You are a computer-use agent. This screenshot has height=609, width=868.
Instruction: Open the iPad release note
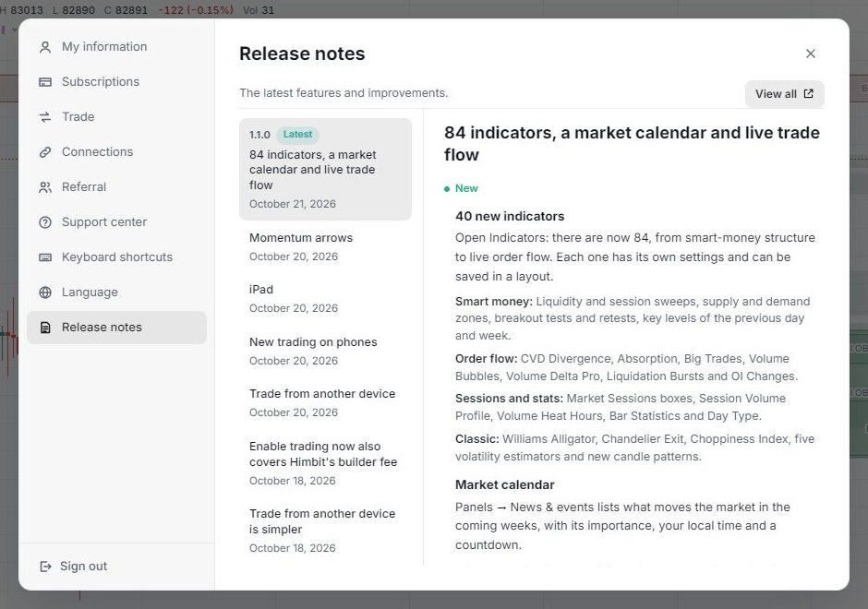[x=325, y=299]
